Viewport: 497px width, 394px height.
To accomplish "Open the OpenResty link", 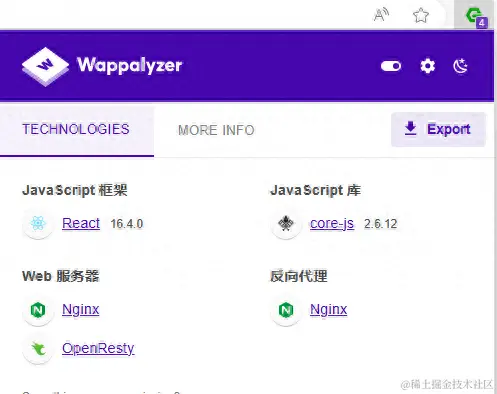I will [x=98, y=349].
